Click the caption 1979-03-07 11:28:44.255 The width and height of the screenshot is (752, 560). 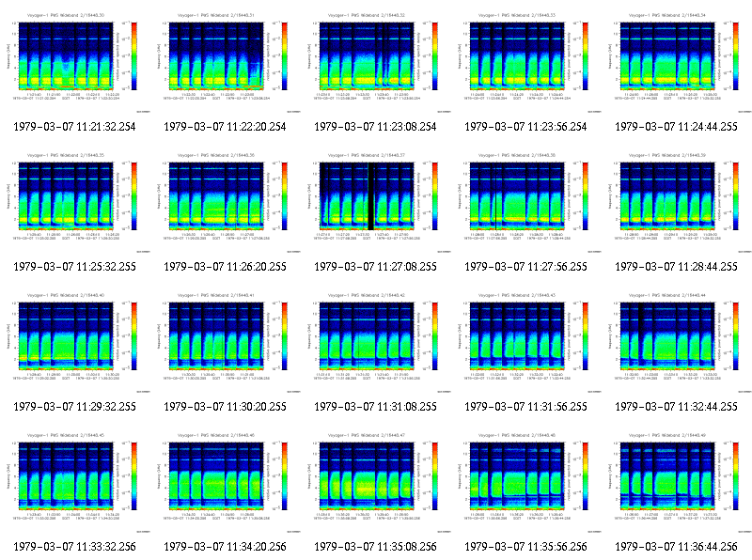[676, 267]
